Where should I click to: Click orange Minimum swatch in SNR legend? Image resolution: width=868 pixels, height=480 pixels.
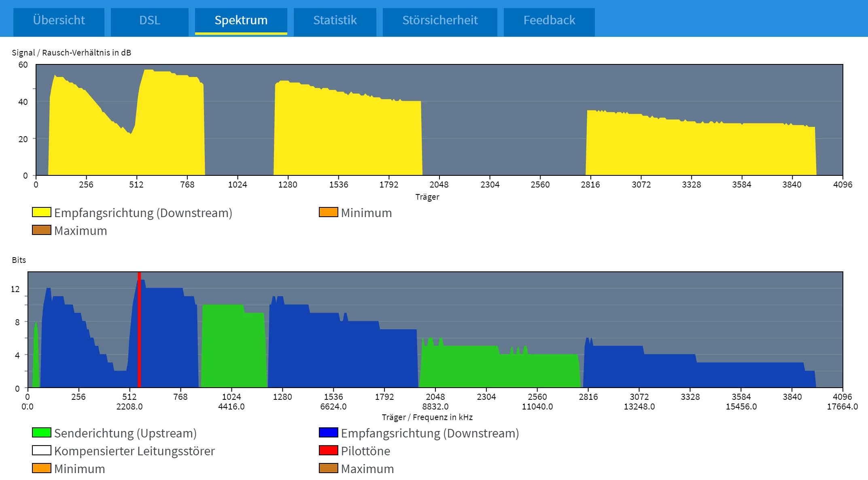pos(328,212)
